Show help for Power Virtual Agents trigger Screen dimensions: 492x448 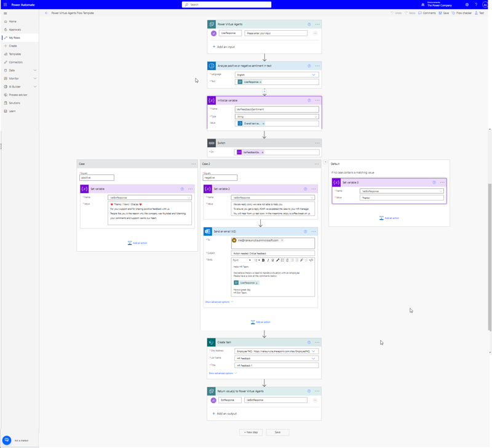[309, 25]
